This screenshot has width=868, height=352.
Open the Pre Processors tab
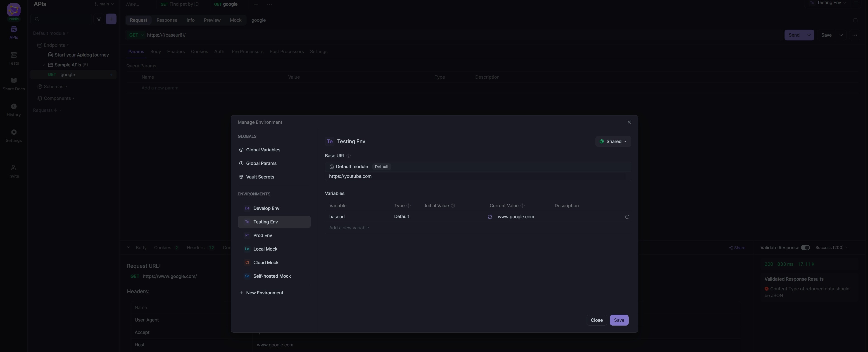[x=247, y=52]
